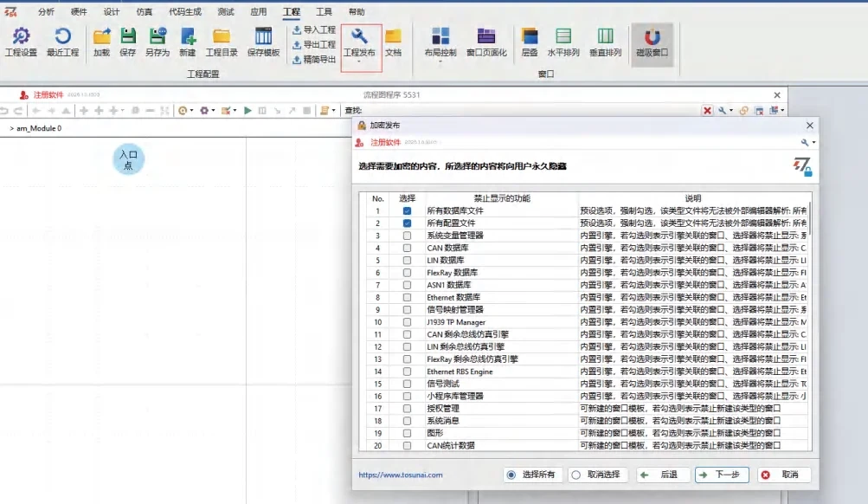
Task: Open the 硬件 menu
Action: [79, 11]
